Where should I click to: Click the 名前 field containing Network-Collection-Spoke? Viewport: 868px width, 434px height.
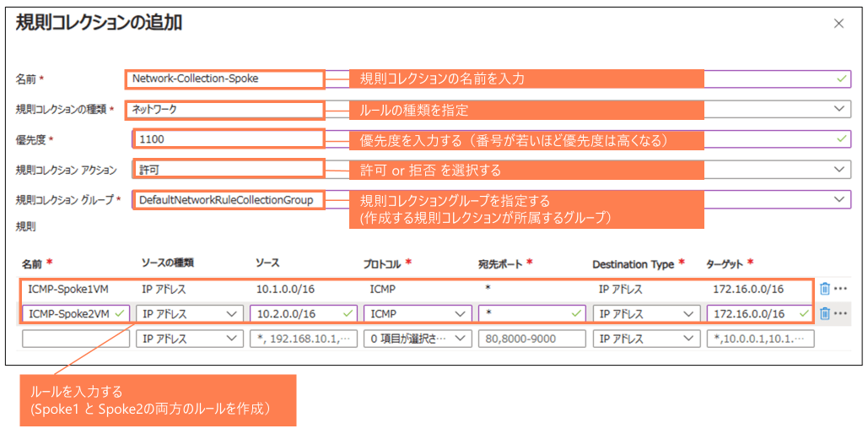(488, 79)
